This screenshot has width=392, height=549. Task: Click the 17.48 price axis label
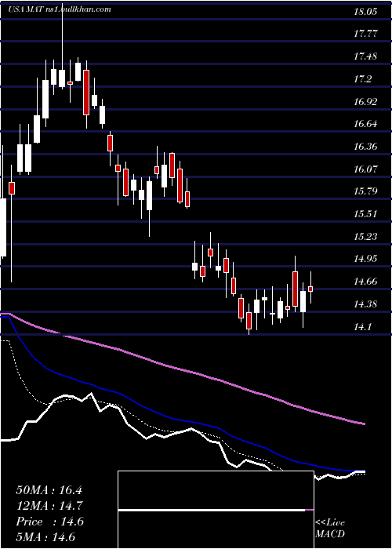coord(365,56)
